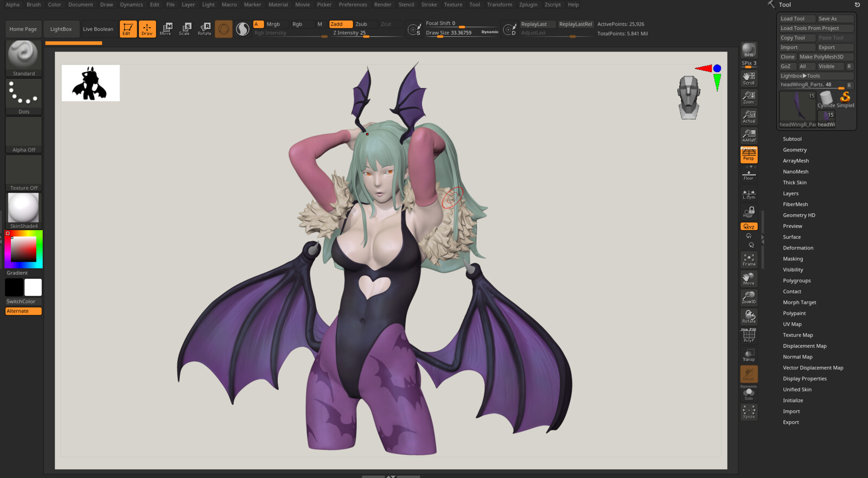868x478 pixels.
Task: Open the Transform menu
Action: tap(500, 4)
